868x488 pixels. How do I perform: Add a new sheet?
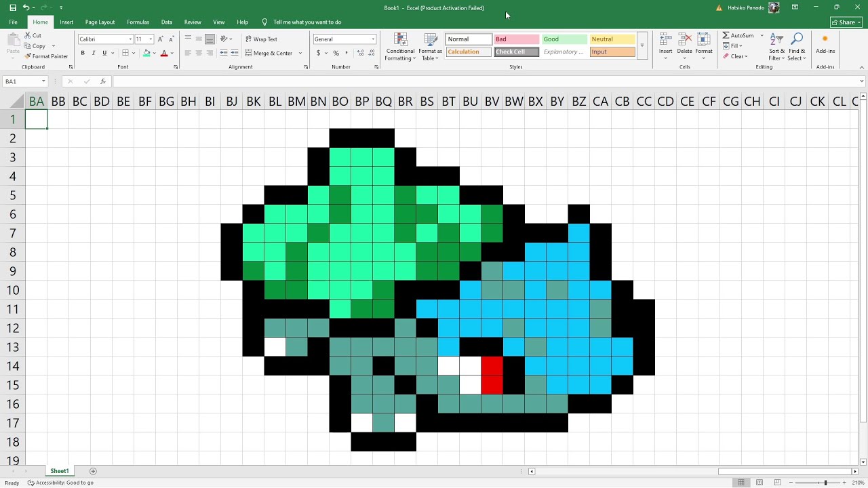(x=93, y=471)
